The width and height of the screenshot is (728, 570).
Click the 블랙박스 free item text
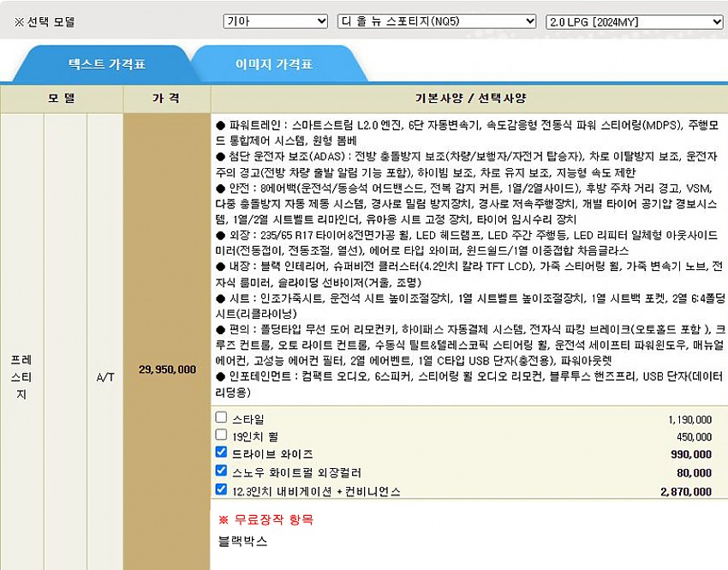(243, 542)
